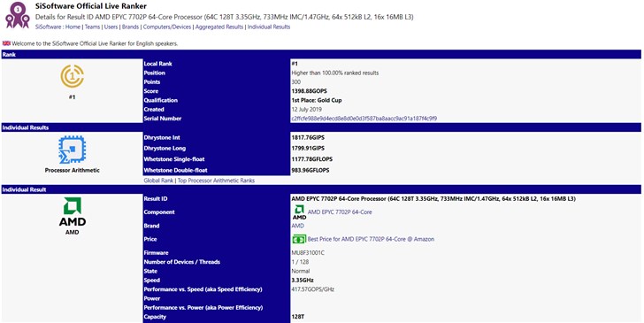
Task: Click the '1st Place: Gold Cup' text
Action: (x=317, y=100)
